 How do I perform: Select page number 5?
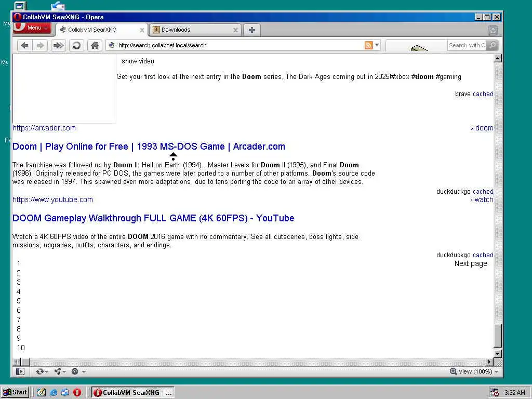(19, 301)
